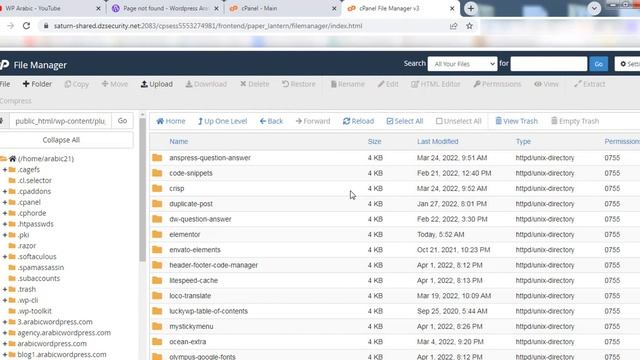
Task: Expand the .cphorde tree folder
Action: point(5,213)
